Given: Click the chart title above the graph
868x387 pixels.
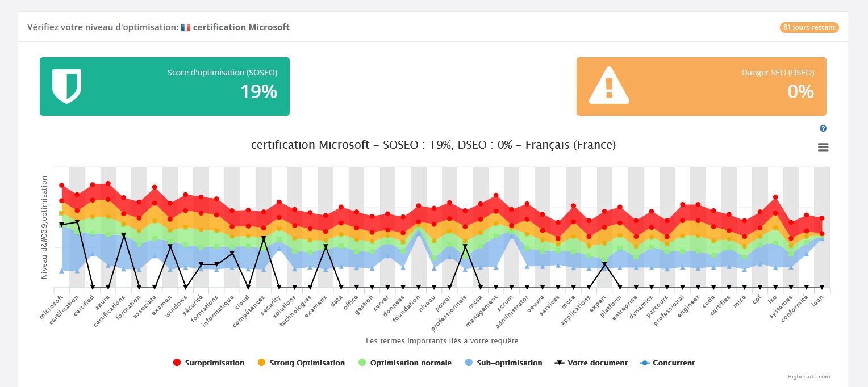Looking at the screenshot, I should (433, 145).
